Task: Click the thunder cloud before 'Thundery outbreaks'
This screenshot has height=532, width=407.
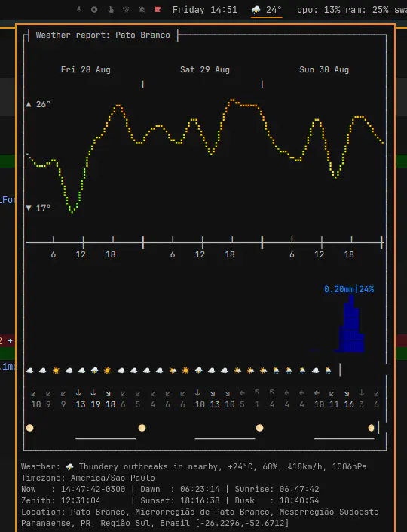Action: [x=70, y=467]
